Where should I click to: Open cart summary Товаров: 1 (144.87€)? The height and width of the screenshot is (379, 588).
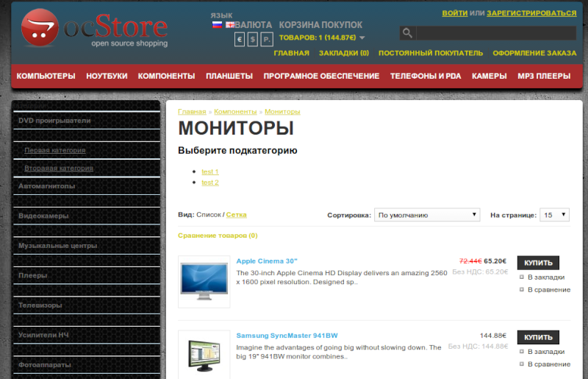click(318, 38)
